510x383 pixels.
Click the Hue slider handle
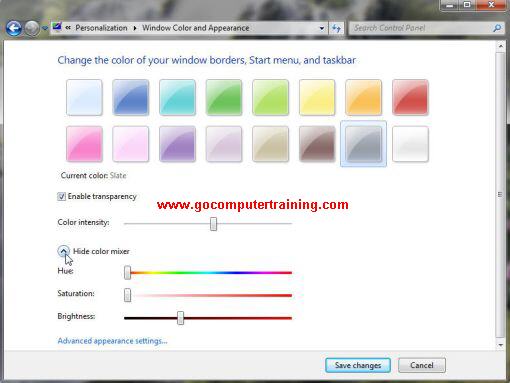pyautogui.click(x=127, y=273)
